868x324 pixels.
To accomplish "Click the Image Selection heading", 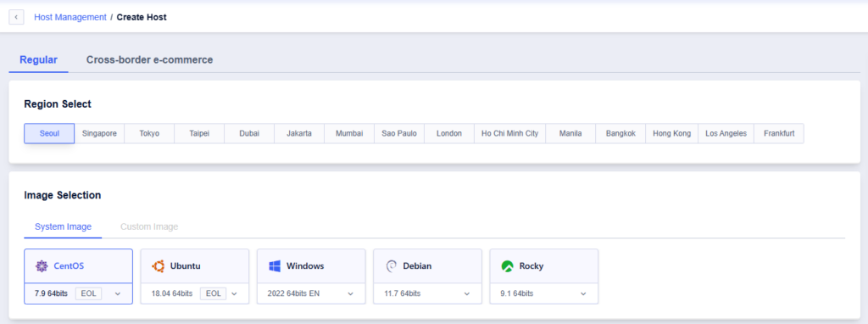I will coord(63,195).
